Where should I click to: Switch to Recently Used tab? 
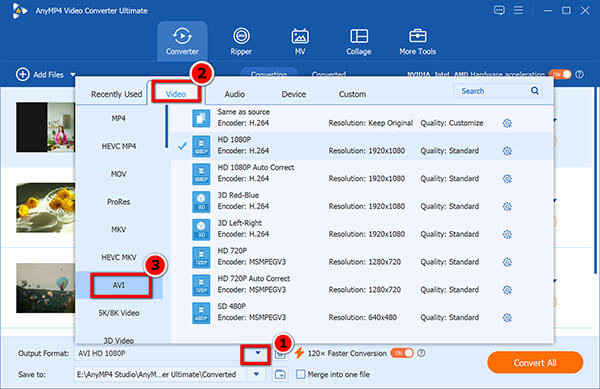[x=116, y=94]
